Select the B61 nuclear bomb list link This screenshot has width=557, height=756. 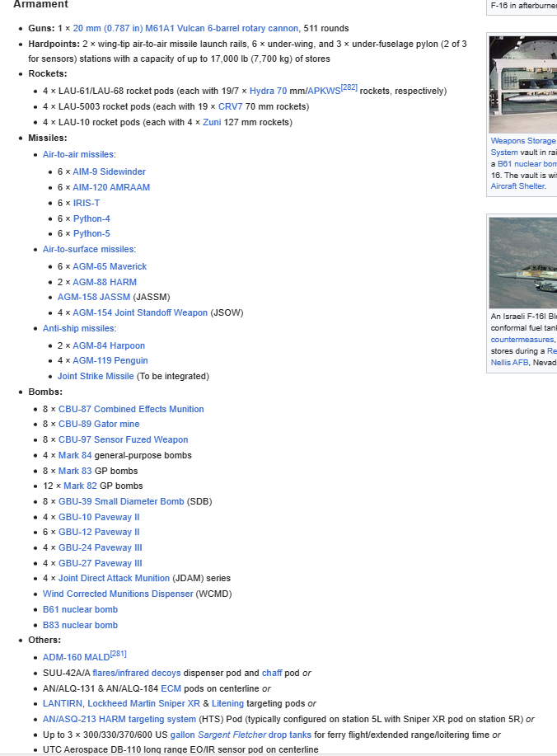tap(80, 609)
